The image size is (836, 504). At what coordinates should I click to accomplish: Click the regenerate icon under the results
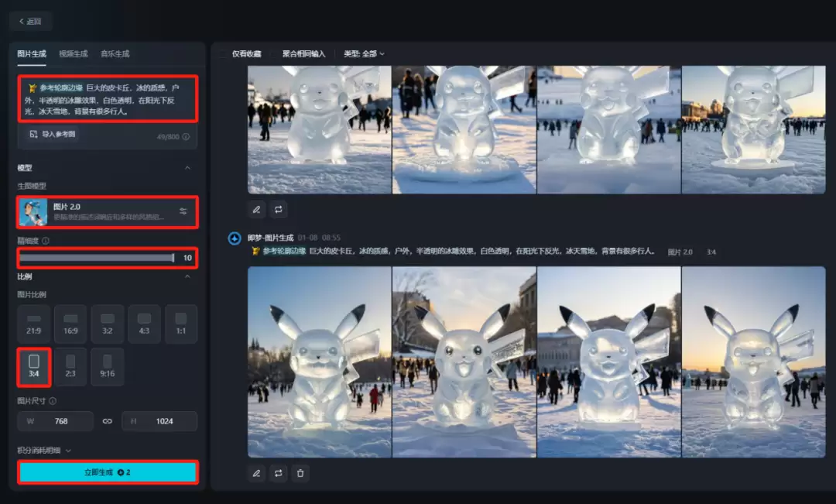click(278, 209)
